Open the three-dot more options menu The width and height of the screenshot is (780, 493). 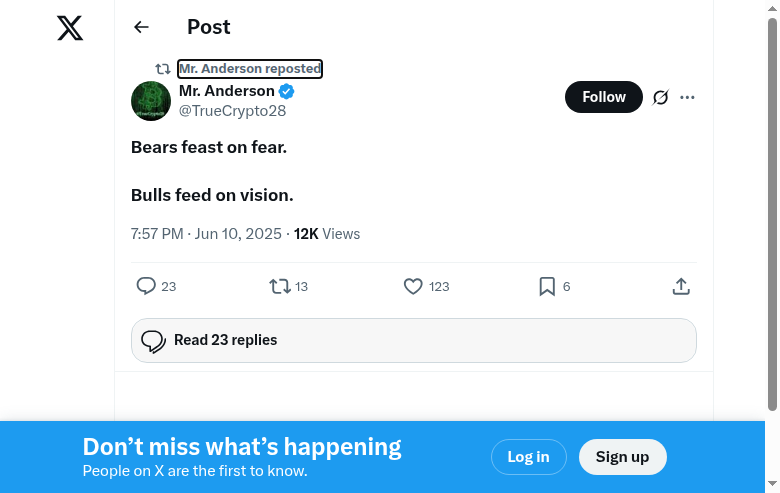(x=687, y=97)
